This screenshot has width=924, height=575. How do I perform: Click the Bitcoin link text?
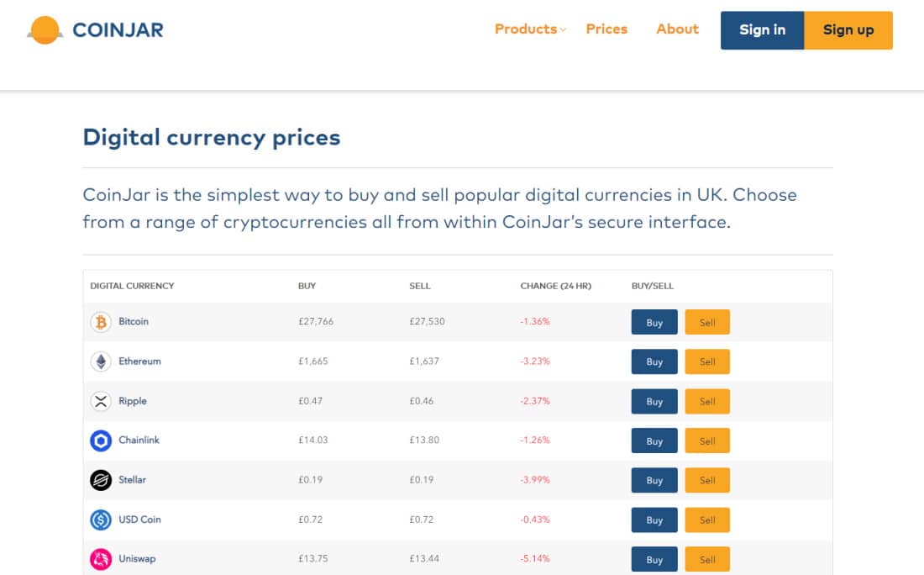133,322
